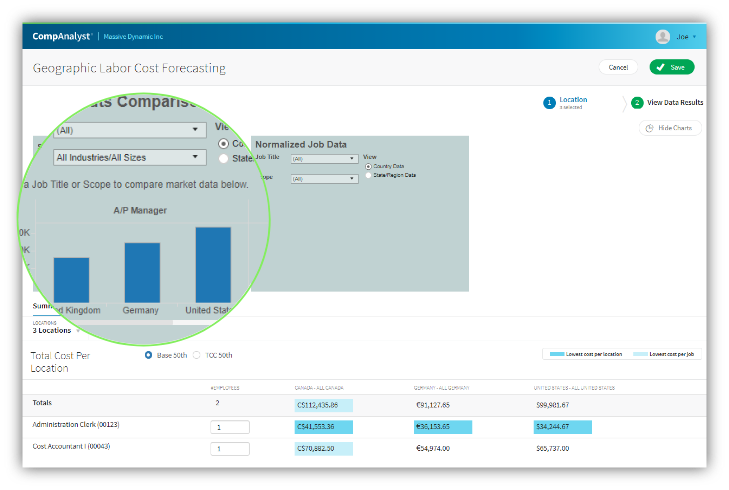This screenshot has height=490, width=729.
Task: Select the Base 50th radio button
Action: 150,354
